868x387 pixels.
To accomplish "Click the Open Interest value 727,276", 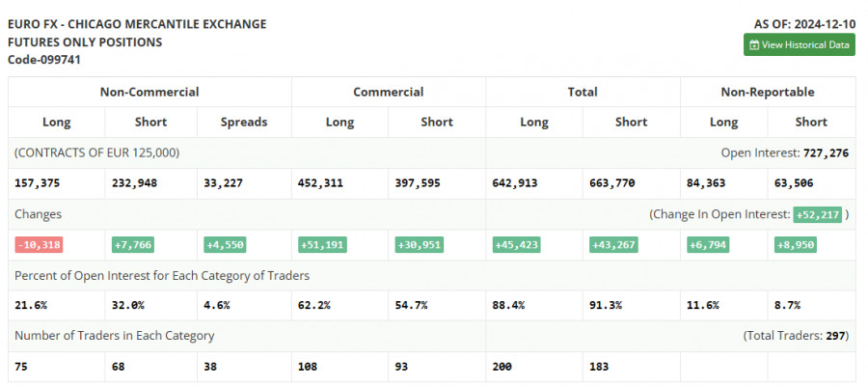I will pyautogui.click(x=826, y=152).
